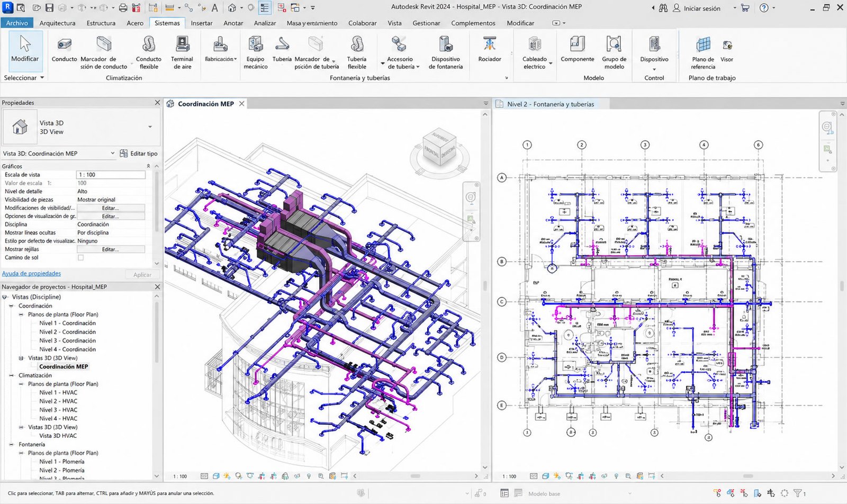Select Nivel 2 - HVAC in project browser
The image size is (847, 504).
pos(58,401)
